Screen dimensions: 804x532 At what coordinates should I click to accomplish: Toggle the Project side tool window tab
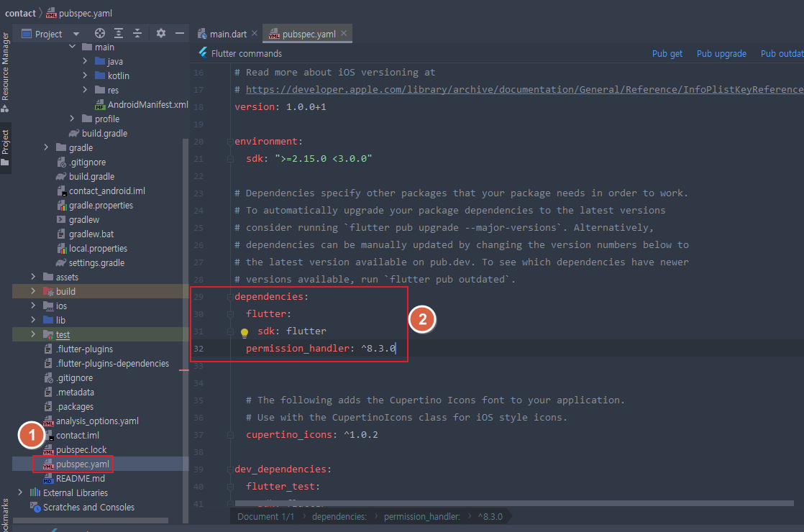pyautogui.click(x=5, y=147)
